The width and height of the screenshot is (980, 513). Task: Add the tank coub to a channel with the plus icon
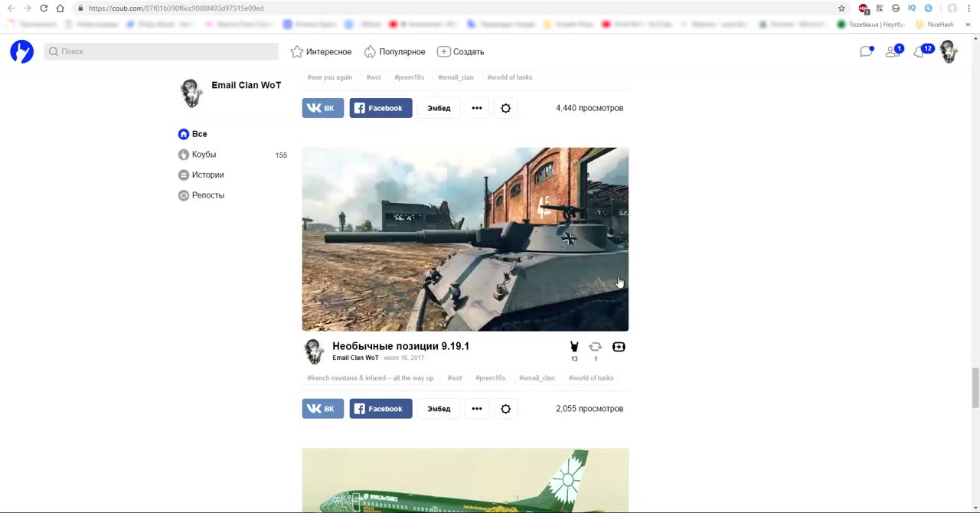coord(619,347)
